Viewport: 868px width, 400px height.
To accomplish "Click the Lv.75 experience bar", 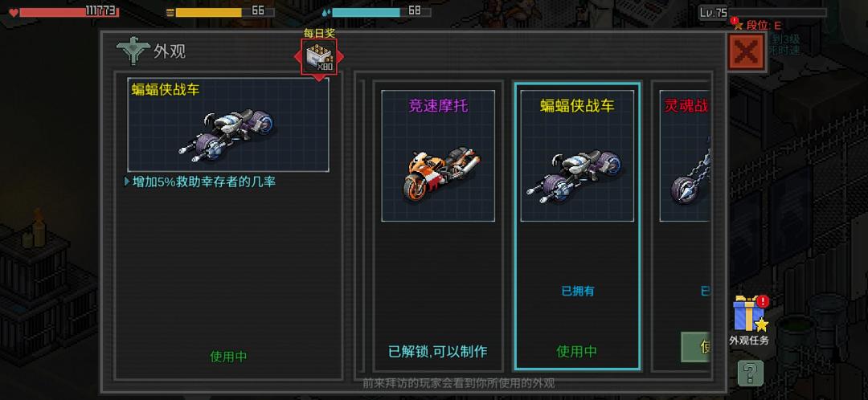I will click(777, 12).
